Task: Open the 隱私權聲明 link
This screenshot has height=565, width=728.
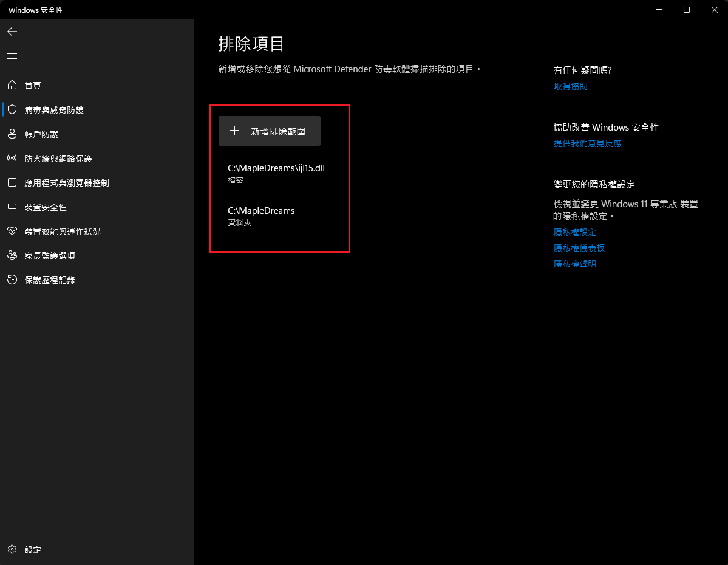Action: click(x=574, y=264)
